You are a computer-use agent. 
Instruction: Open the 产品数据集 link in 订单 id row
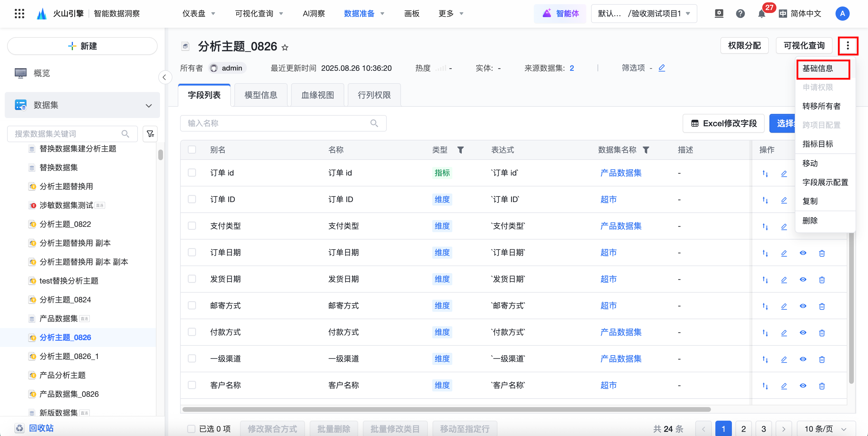click(621, 173)
